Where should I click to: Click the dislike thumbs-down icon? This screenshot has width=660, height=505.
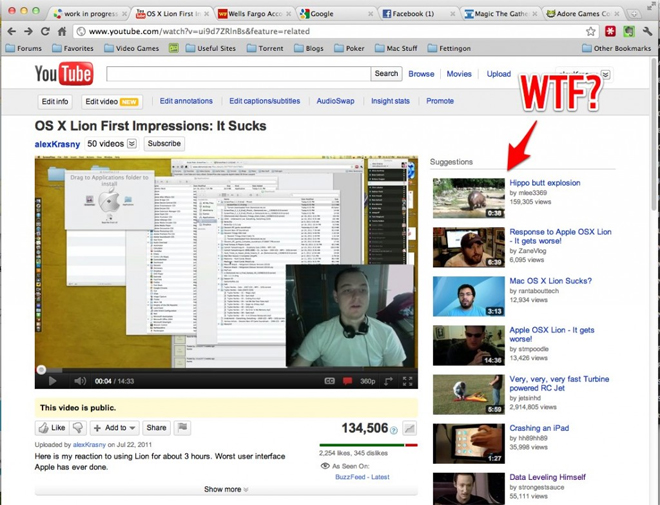click(78, 428)
